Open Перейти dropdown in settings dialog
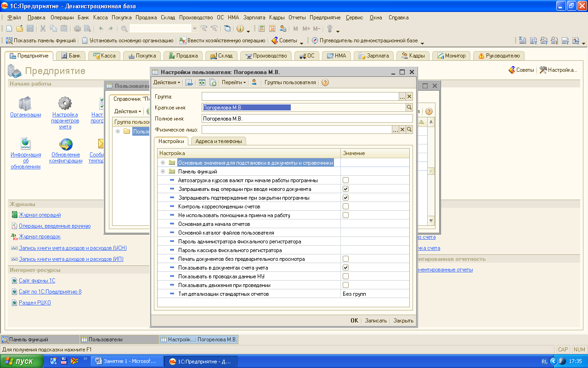The width and height of the screenshot is (588, 368). click(x=233, y=83)
